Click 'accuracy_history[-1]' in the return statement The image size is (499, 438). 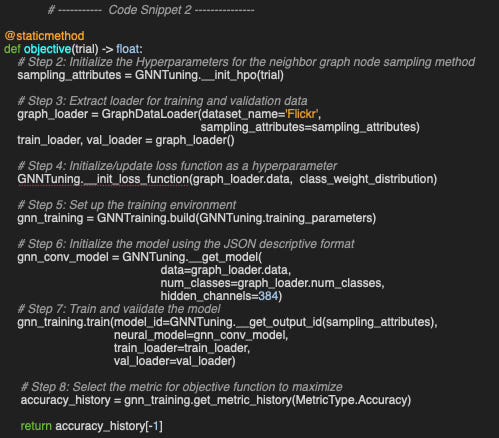click(109, 426)
